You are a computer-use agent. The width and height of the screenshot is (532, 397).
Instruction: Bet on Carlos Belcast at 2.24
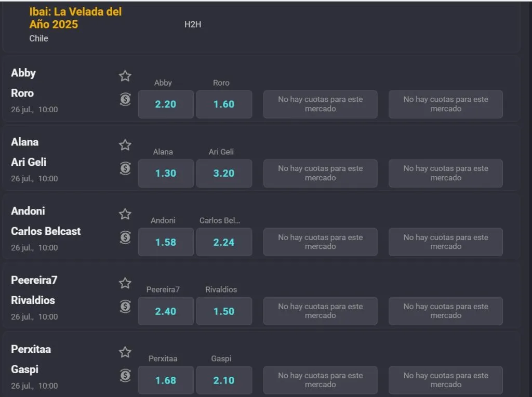[x=224, y=242]
